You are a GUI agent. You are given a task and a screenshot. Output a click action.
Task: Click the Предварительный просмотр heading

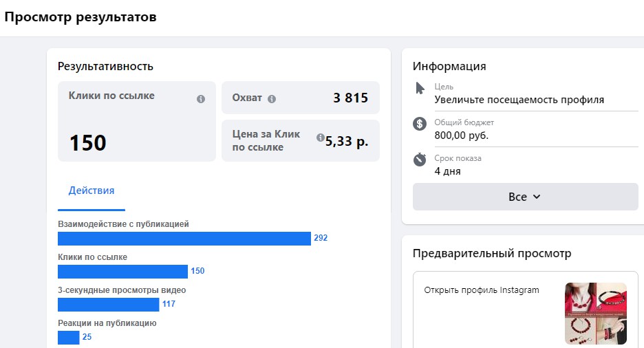pyautogui.click(x=492, y=254)
